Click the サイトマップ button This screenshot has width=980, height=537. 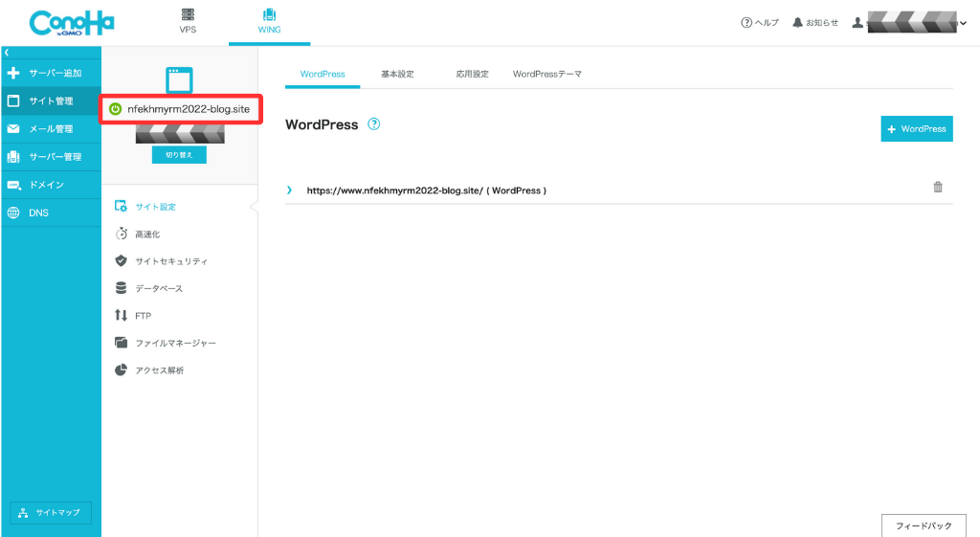51,513
